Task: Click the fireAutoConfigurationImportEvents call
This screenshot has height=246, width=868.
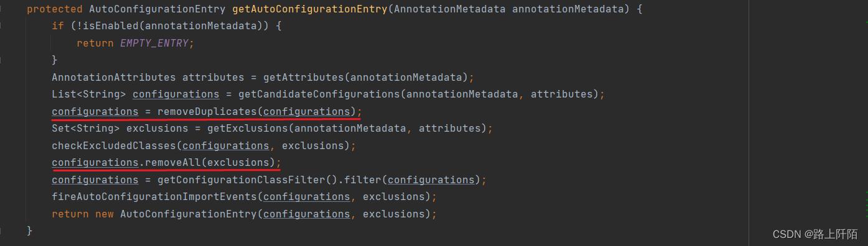Action: click(154, 197)
